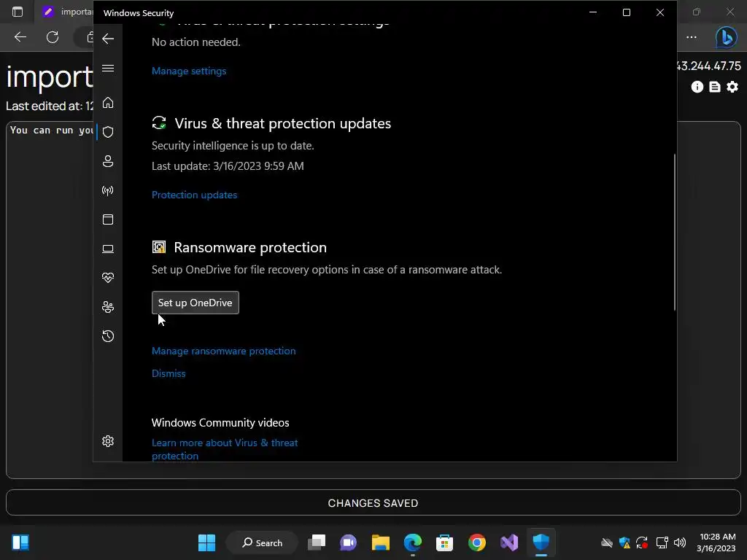747x560 pixels.
Task: Dismiss the ransomware protection notice
Action: pos(169,373)
